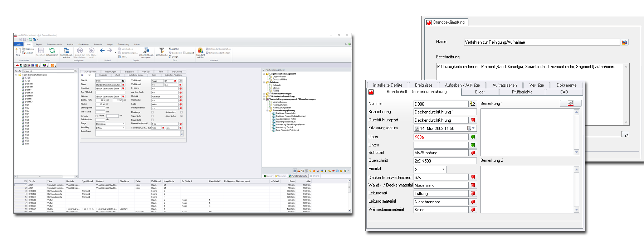Viewport: 644px width, 247px height.
Task: Click the Info... button in Objekt group
Action: point(123,57)
